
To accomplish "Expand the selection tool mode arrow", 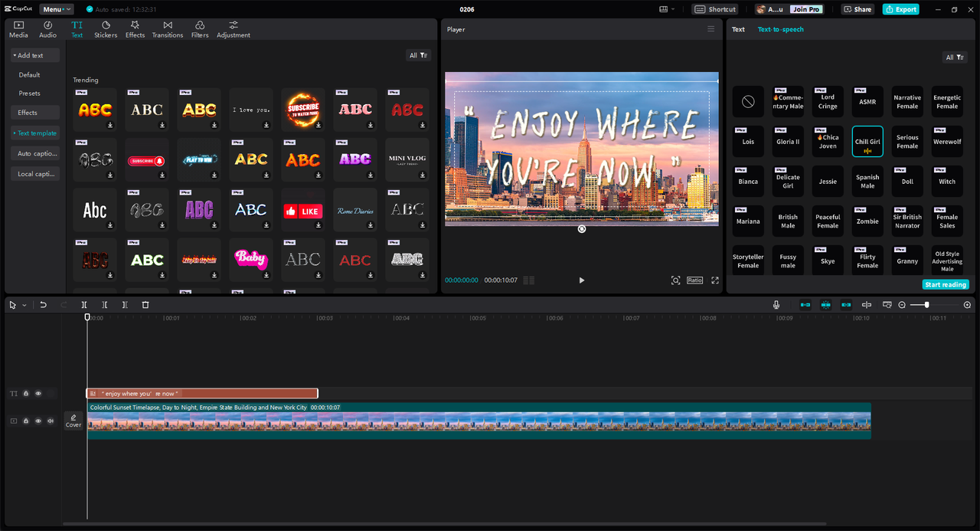I will pos(24,305).
